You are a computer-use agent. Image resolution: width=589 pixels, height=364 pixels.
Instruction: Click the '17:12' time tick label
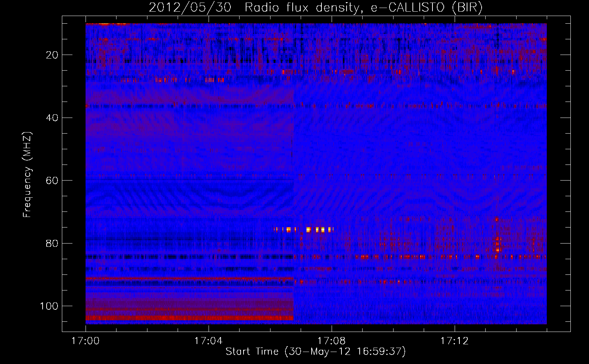454,341
